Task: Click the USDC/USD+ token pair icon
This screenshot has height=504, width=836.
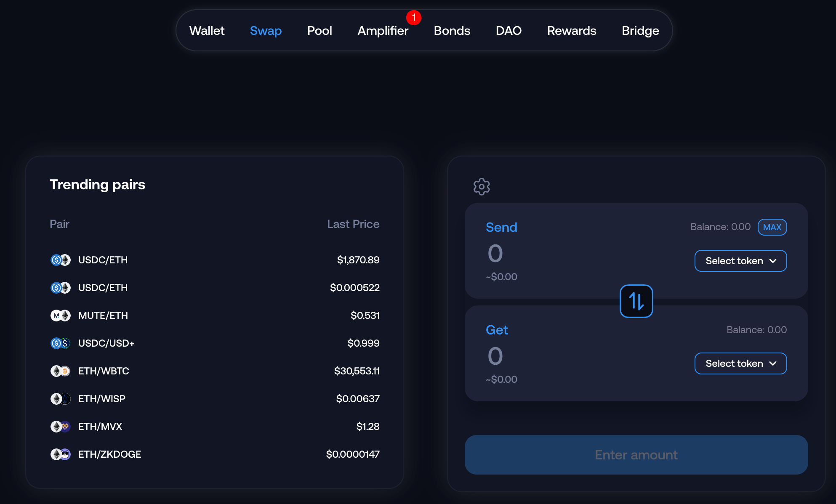Action: coord(60,343)
